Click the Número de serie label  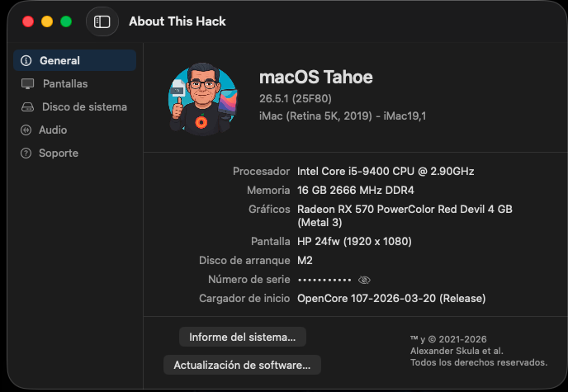click(248, 280)
